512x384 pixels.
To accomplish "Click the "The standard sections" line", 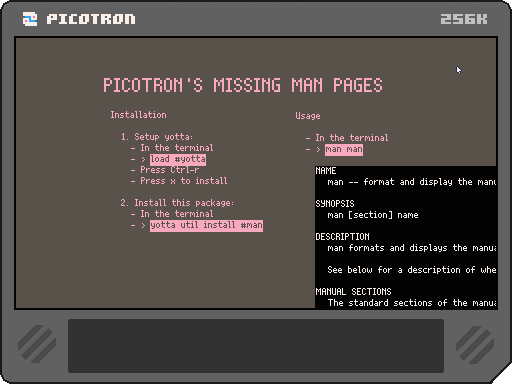I will coord(412,303).
